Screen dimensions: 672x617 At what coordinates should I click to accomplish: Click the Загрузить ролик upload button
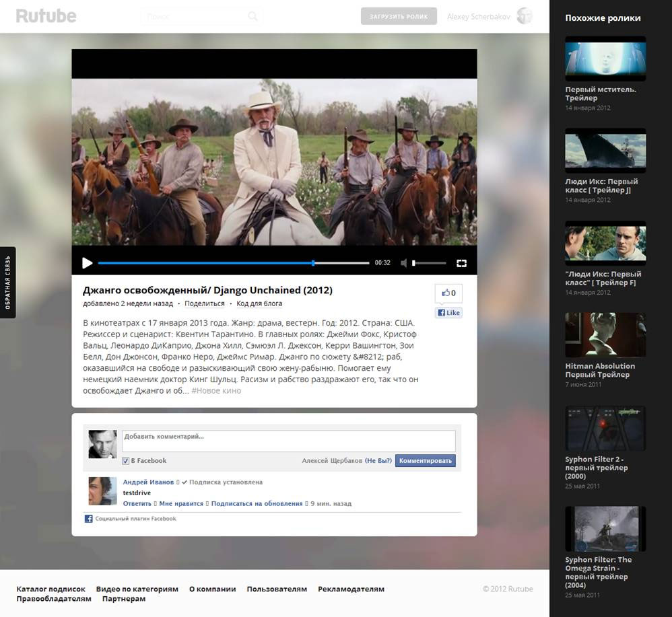[x=399, y=16]
